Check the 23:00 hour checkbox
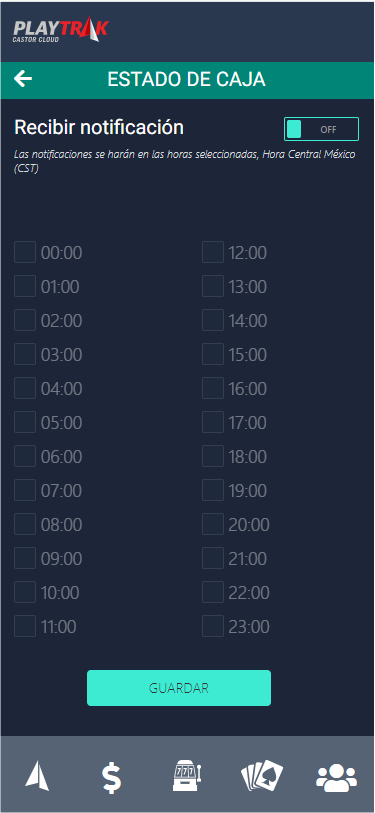 tap(213, 626)
